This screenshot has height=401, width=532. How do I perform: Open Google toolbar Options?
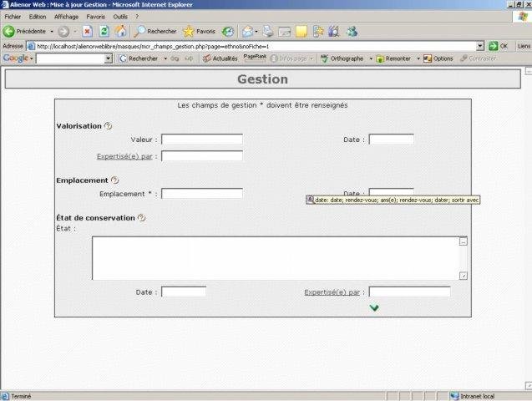pos(438,58)
